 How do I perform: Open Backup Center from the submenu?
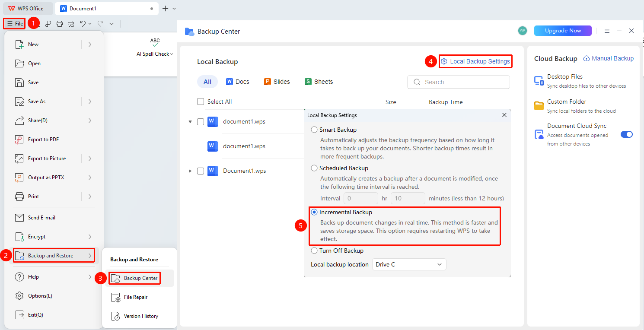coord(134,278)
